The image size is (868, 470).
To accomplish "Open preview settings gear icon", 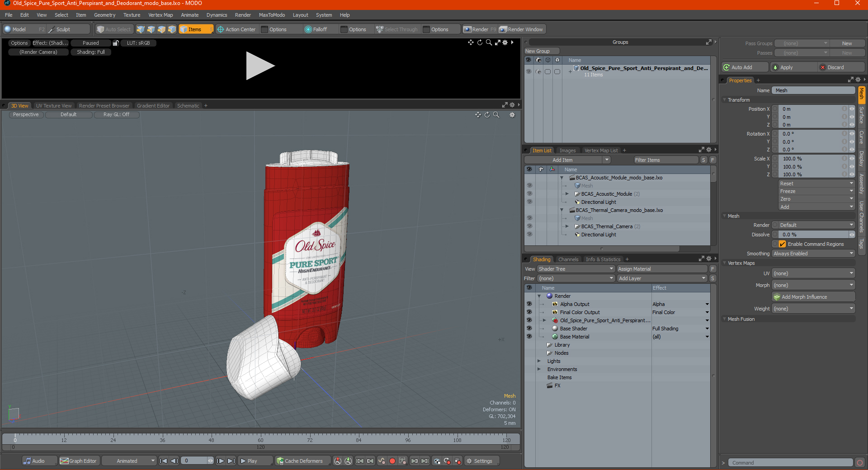I will [505, 42].
